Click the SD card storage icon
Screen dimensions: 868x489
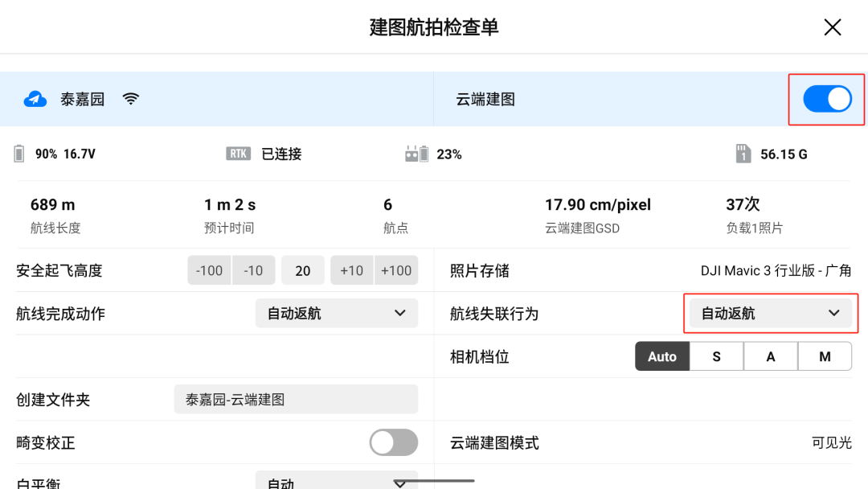coord(743,154)
